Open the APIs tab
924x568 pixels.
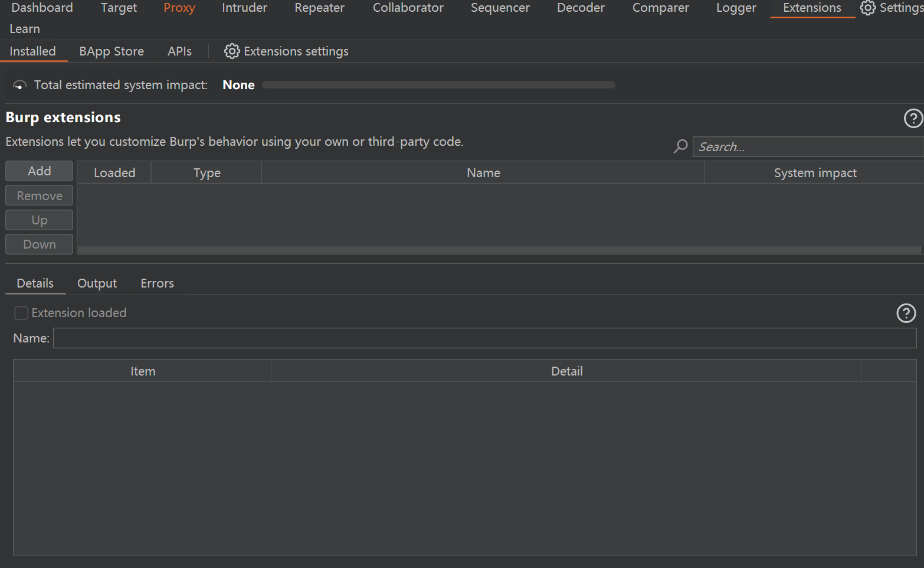pyautogui.click(x=179, y=51)
